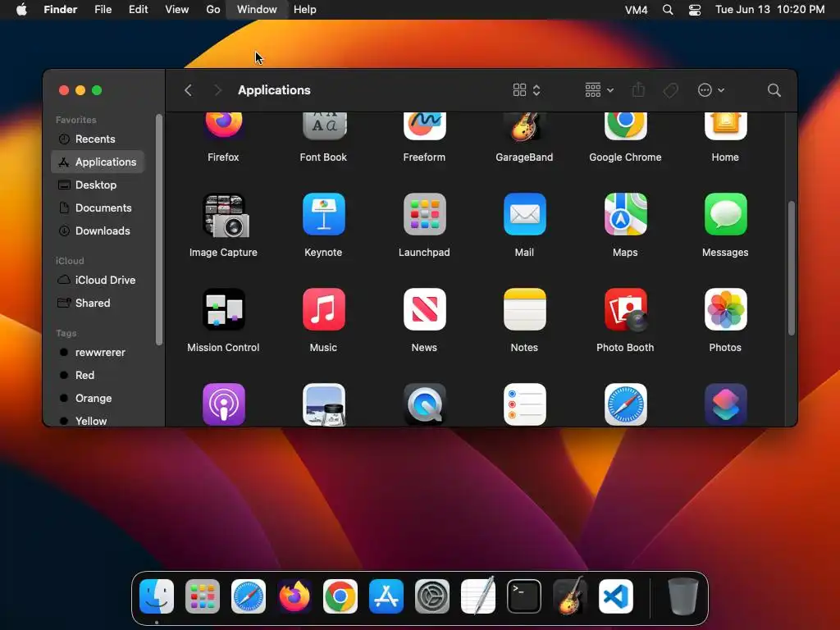Select Google Chrome in the Applications folder
This screenshot has width=840, height=630.
[x=625, y=126]
